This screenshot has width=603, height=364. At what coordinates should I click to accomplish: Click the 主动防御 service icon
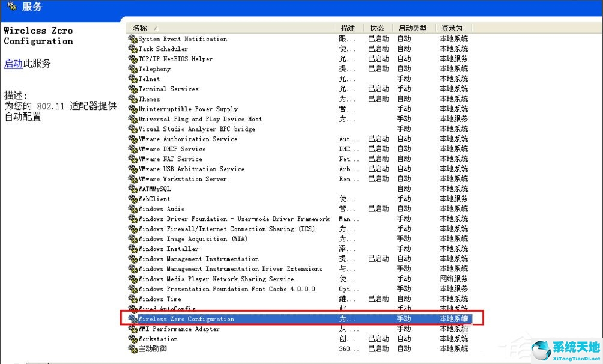pos(133,348)
